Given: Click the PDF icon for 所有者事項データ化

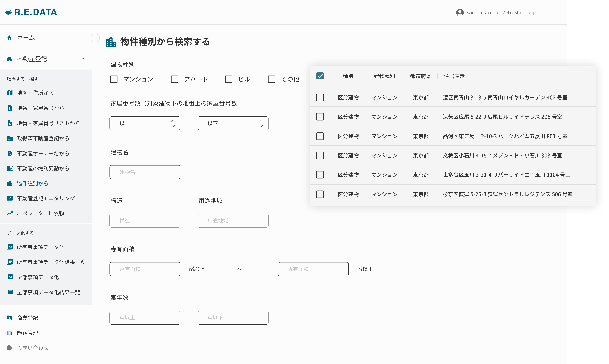Looking at the screenshot, I should pos(10,247).
